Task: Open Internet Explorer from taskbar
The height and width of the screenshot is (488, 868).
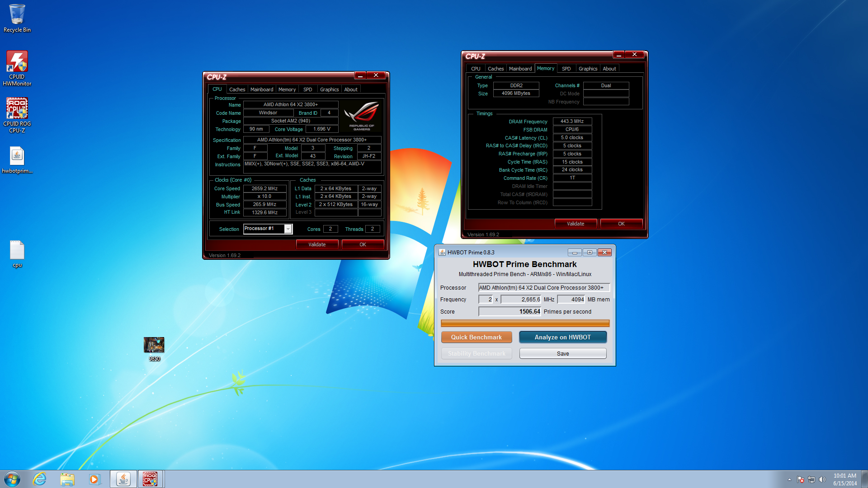Action: pyautogui.click(x=40, y=479)
